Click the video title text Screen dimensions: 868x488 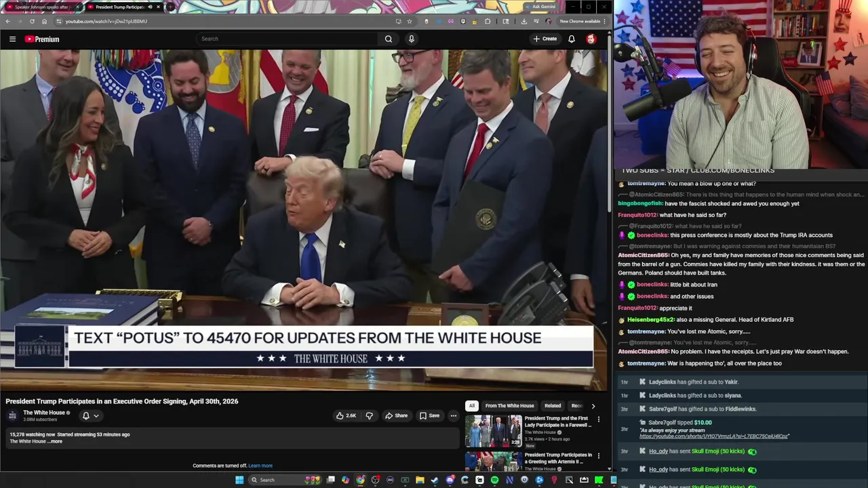tap(122, 401)
